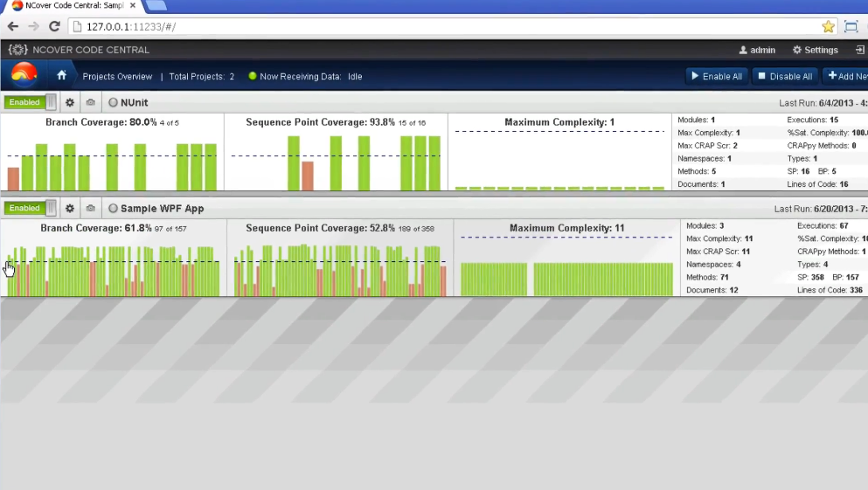Click Sample WPF App Sequence Point Coverage 52.8% chart
The image size is (868, 490).
pyautogui.click(x=340, y=259)
